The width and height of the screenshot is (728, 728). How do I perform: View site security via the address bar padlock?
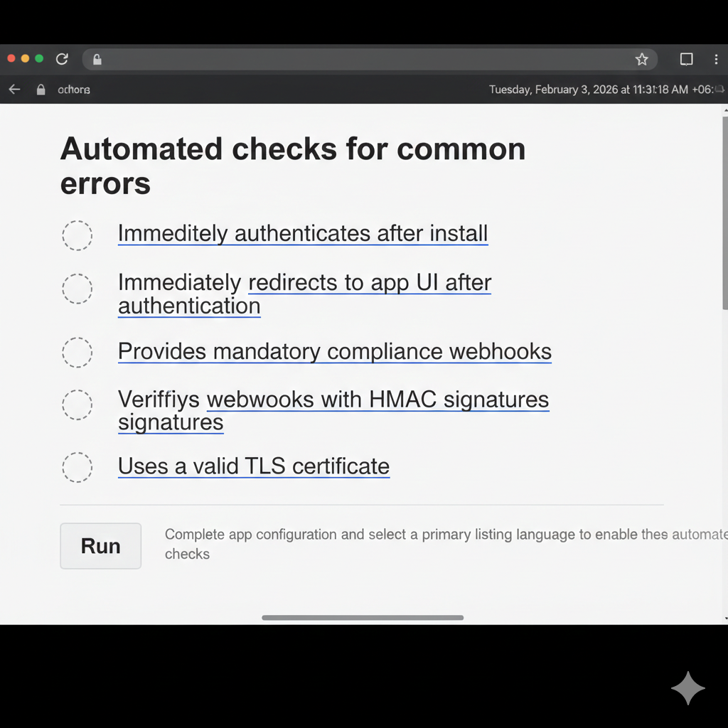coord(97,60)
